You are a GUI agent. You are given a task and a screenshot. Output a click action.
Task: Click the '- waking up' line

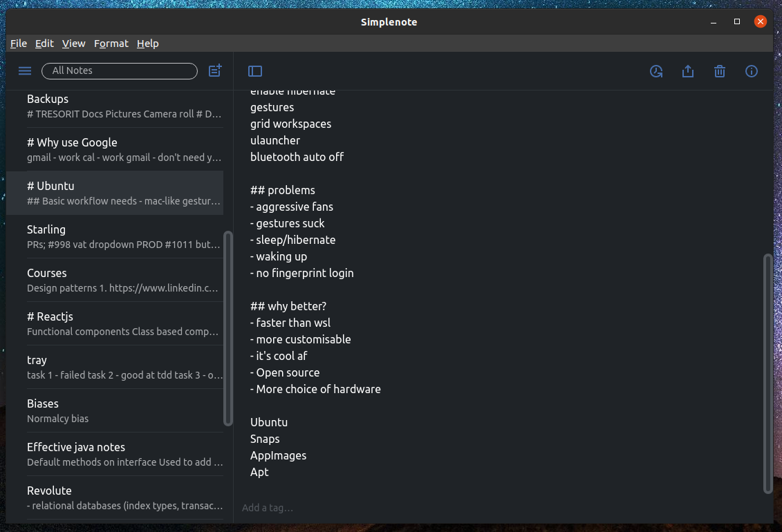tap(278, 256)
